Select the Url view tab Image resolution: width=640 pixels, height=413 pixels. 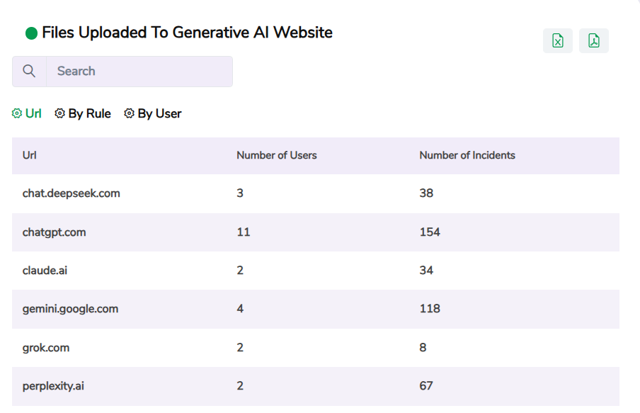click(33, 114)
